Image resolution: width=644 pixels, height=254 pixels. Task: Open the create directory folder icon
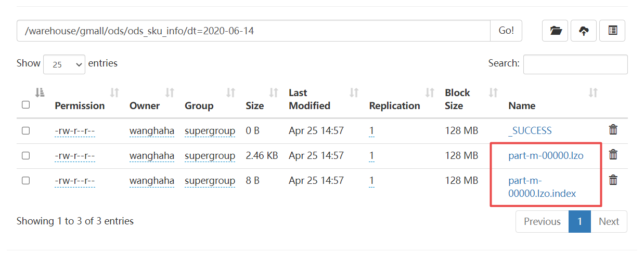555,31
